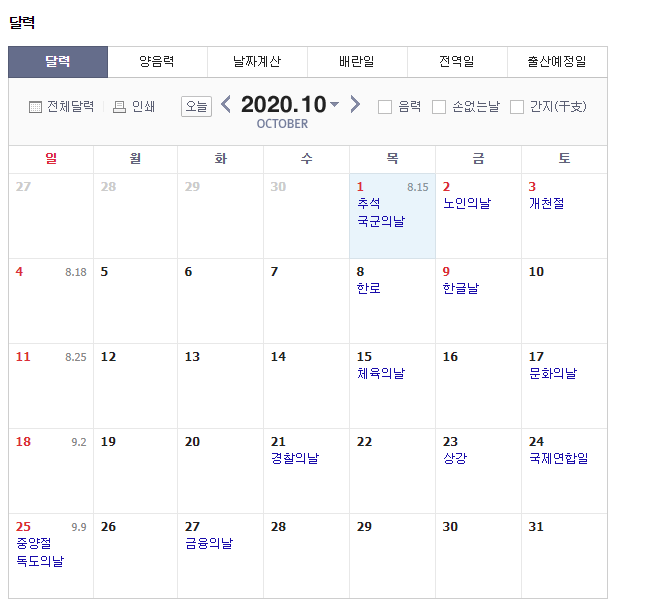The width and height of the screenshot is (651, 608).
Task: Select the 배란일 tab
Action: click(357, 62)
